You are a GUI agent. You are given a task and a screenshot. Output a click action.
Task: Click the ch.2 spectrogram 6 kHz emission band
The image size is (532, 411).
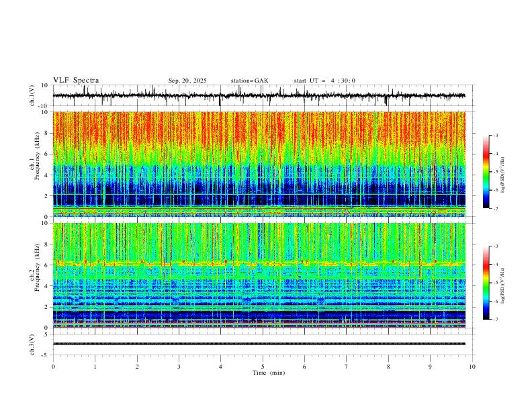coord(259,263)
